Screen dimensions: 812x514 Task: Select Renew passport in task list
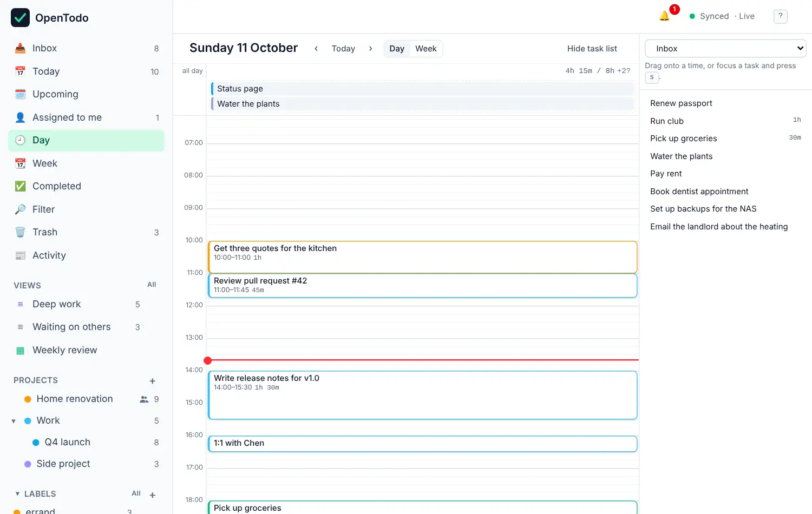681,103
